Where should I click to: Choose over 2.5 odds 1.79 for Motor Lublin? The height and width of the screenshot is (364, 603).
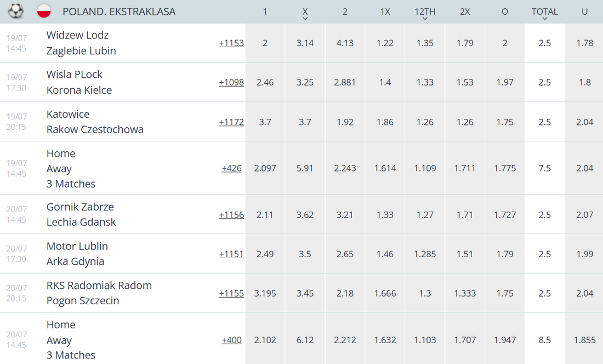point(505,254)
